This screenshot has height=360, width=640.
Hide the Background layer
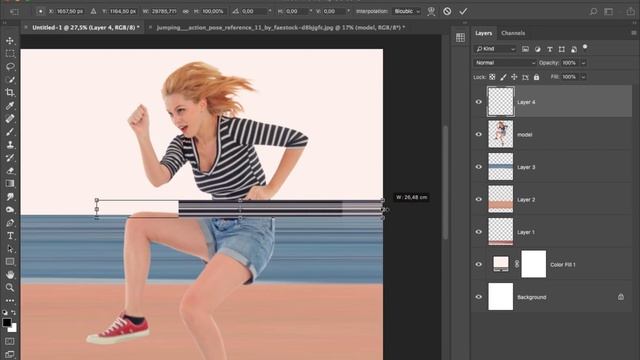(x=478, y=297)
